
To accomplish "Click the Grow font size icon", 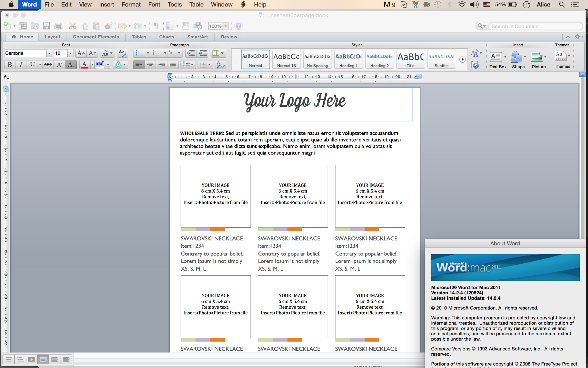I will click(80, 53).
